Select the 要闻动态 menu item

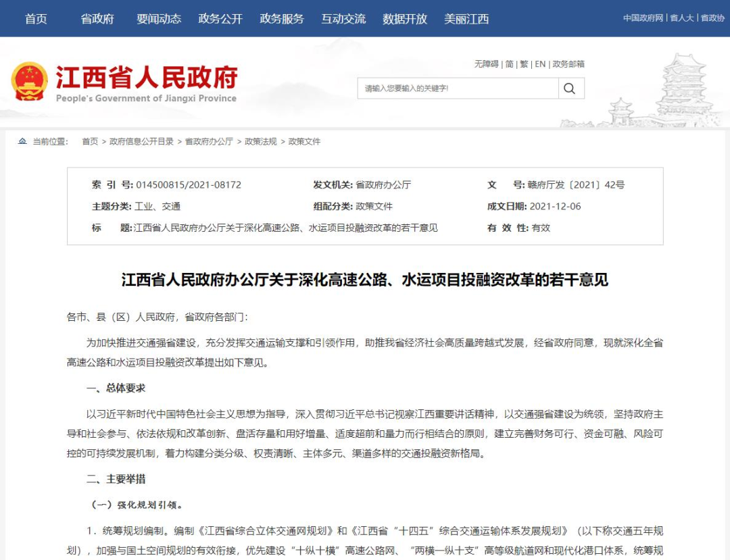(159, 19)
